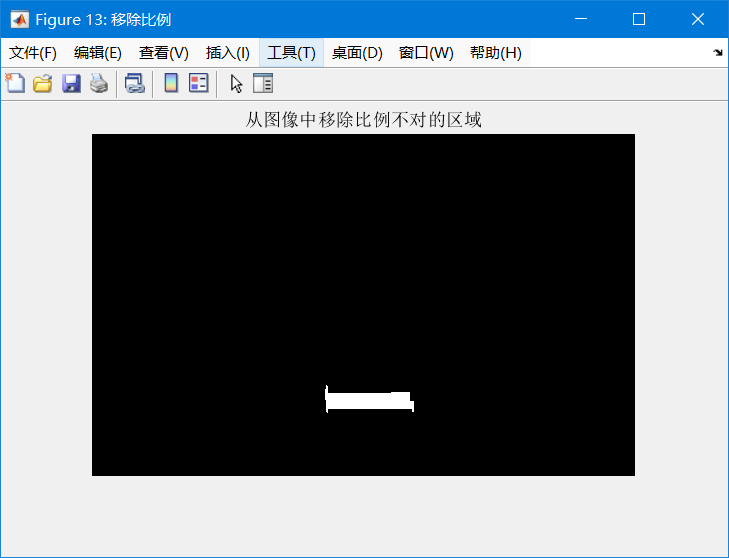Insert a colorbar from the toolbar
The width and height of the screenshot is (729, 558).
[172, 84]
